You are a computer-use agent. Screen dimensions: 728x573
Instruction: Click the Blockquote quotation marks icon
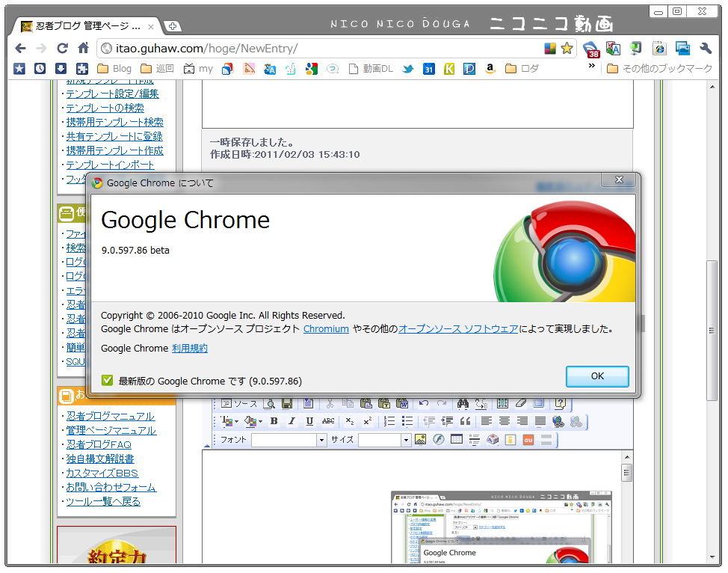point(465,421)
